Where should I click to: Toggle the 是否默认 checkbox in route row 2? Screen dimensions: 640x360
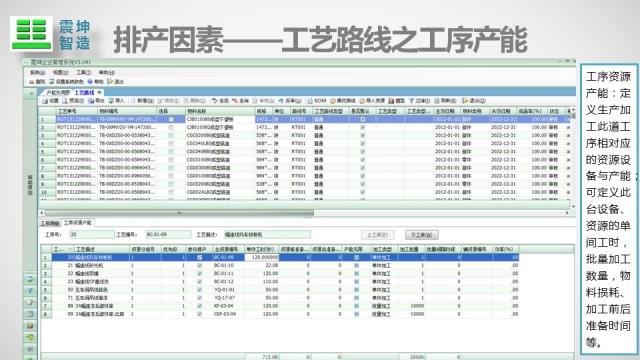(362, 127)
